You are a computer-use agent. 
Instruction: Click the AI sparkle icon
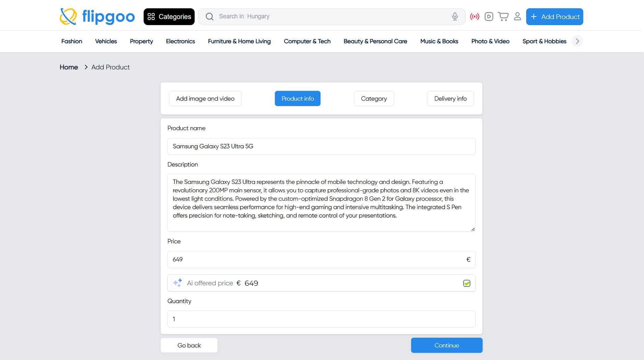(x=177, y=283)
